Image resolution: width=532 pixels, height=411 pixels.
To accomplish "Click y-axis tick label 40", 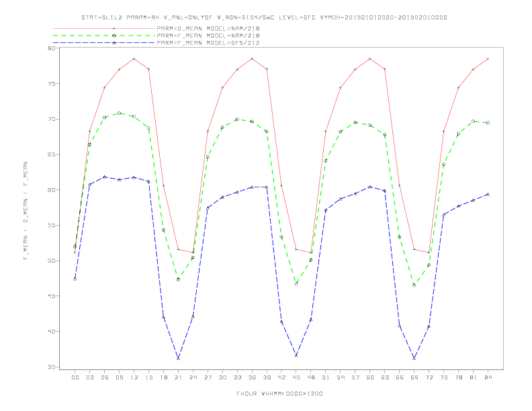I will coord(51,332).
